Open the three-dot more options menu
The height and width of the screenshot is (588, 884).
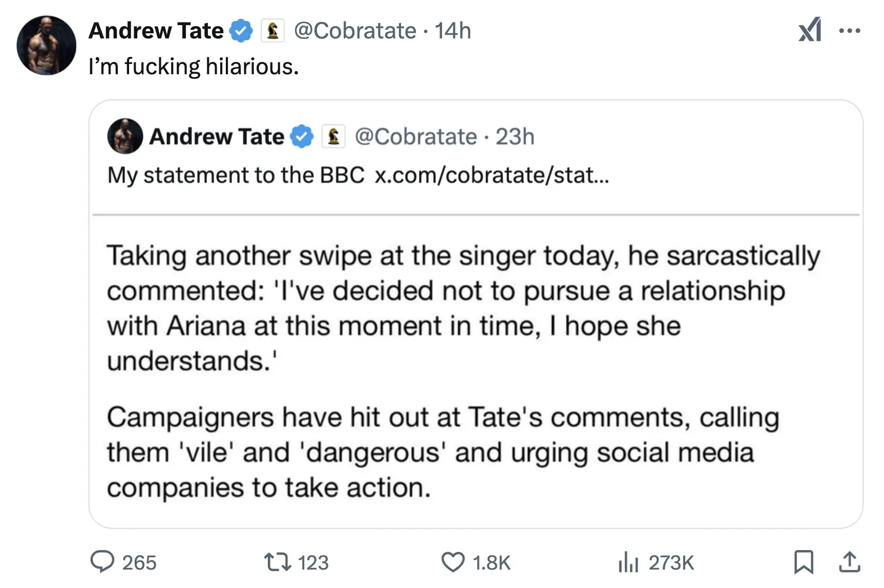pos(850,31)
